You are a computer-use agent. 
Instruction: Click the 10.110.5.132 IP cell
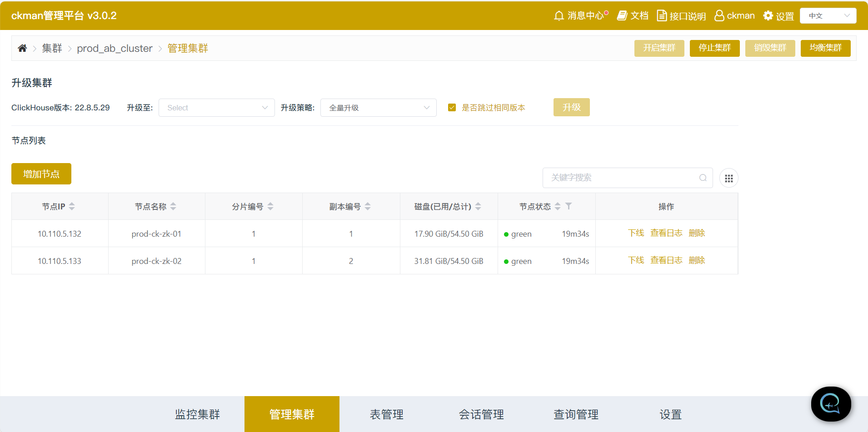click(x=60, y=234)
